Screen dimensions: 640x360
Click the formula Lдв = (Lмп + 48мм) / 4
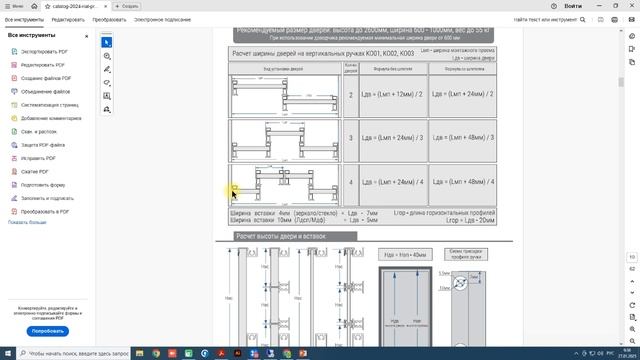coord(463,182)
